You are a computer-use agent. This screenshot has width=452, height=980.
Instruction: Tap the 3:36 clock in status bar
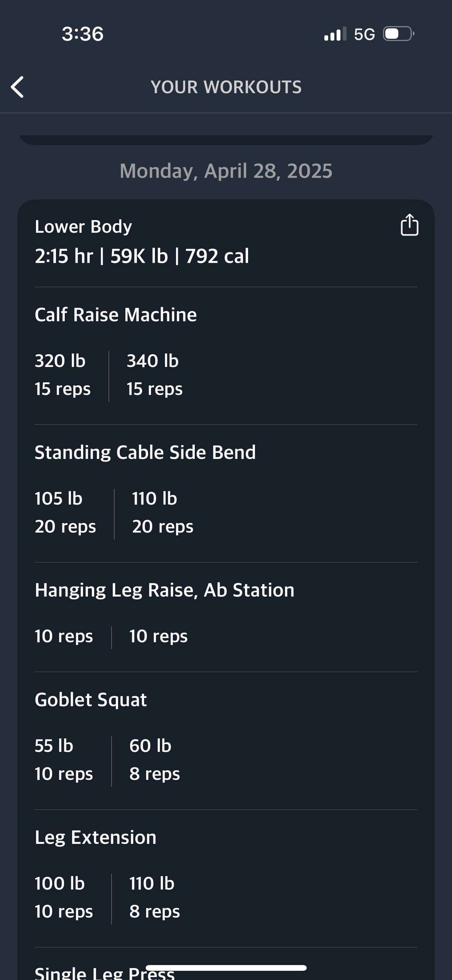82,34
